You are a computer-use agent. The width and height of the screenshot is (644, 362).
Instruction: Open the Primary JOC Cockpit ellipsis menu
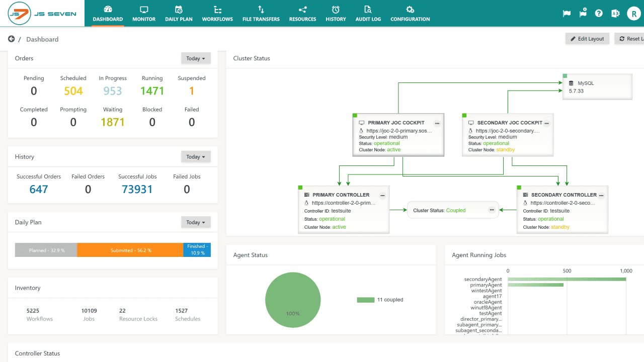(437, 123)
